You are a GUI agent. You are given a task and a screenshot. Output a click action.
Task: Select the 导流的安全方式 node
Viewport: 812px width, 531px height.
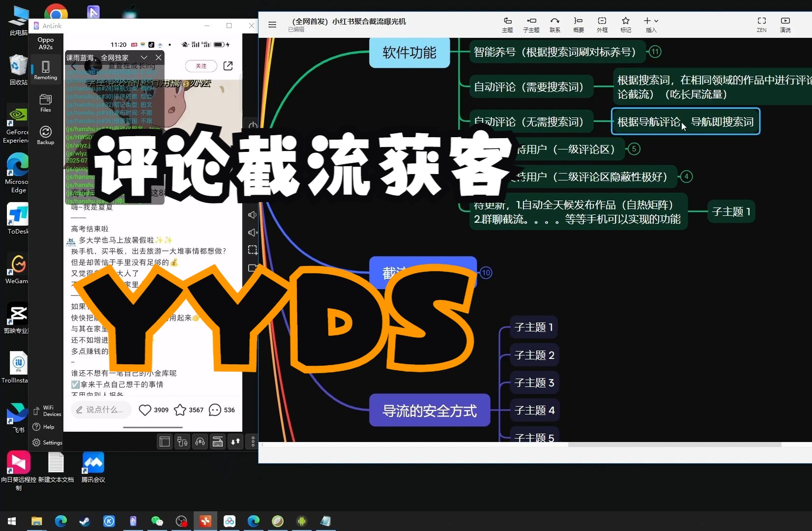pos(430,411)
